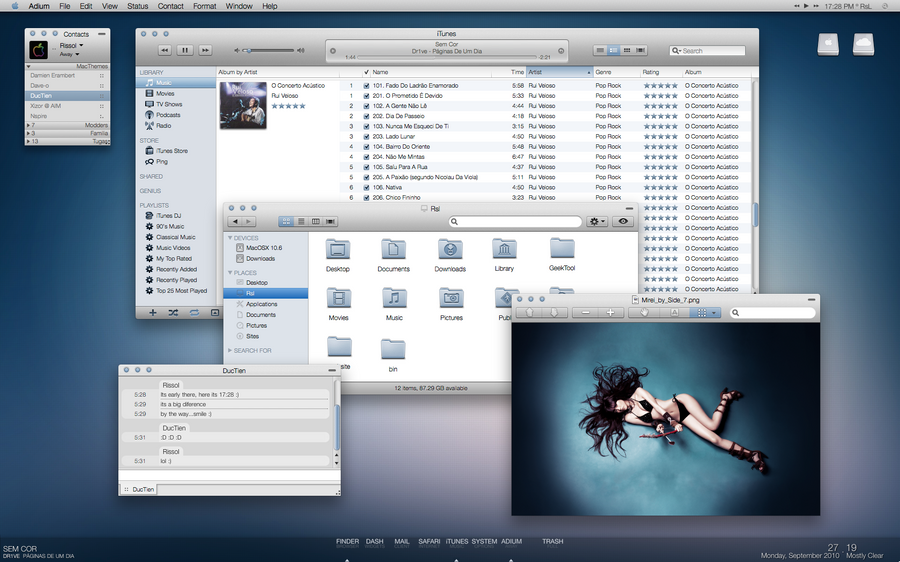This screenshot has height=562, width=900.
Task: Sort iTunes list by Name column
Action: point(431,72)
